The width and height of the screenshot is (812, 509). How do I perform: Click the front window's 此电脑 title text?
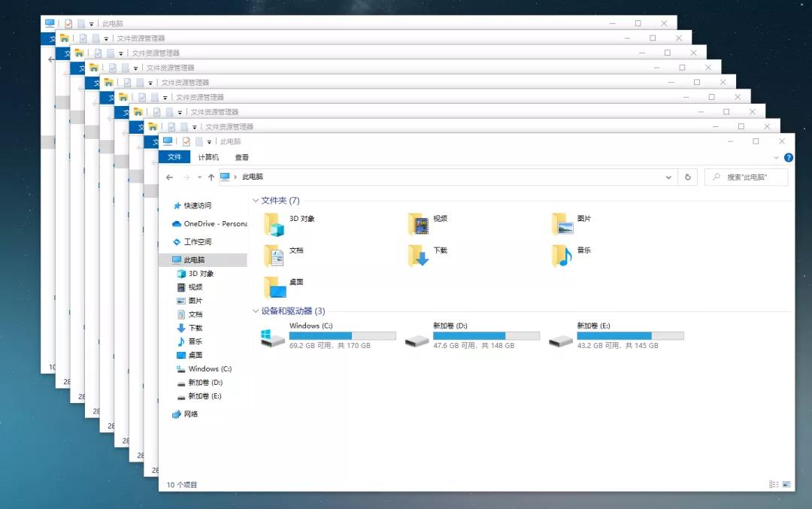[231, 141]
